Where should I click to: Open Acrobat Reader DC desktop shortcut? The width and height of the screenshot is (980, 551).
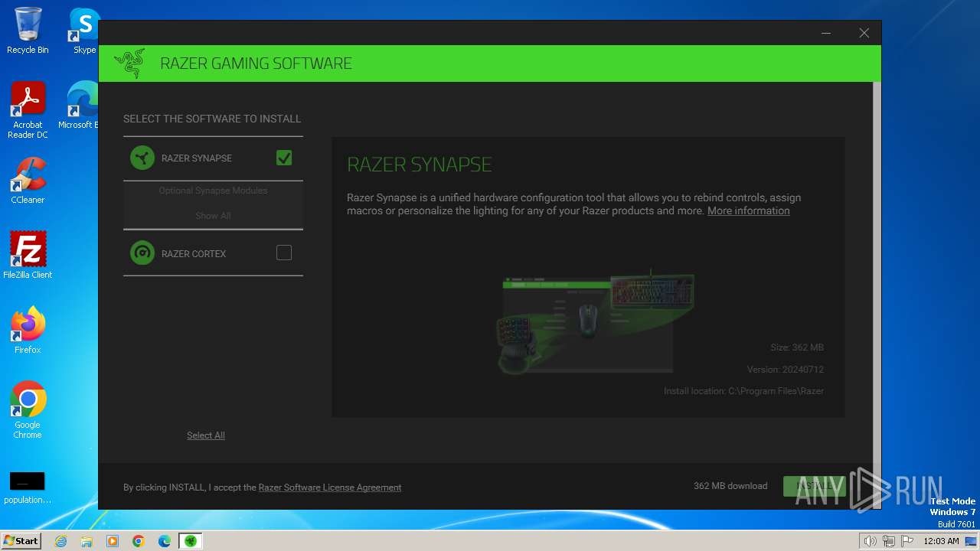[x=28, y=111]
